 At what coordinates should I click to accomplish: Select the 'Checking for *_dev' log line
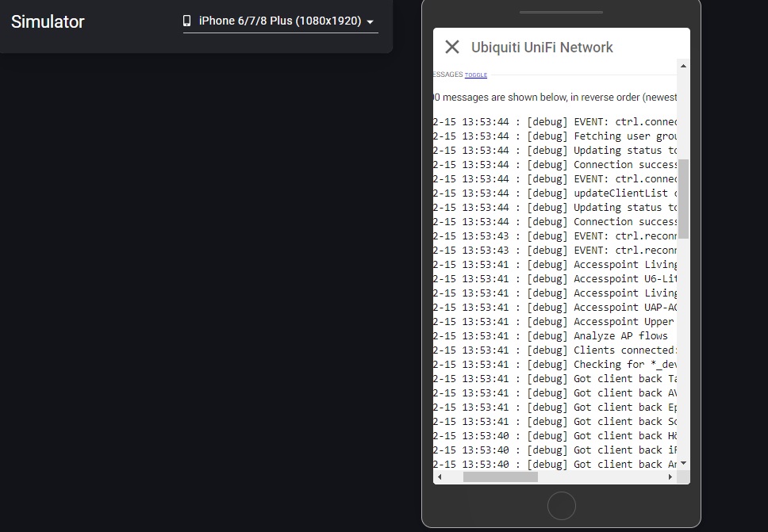(x=555, y=364)
